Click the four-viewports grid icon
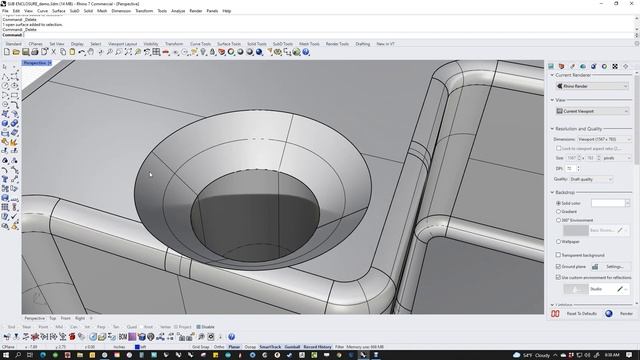This screenshot has width=640, height=360. point(156,52)
